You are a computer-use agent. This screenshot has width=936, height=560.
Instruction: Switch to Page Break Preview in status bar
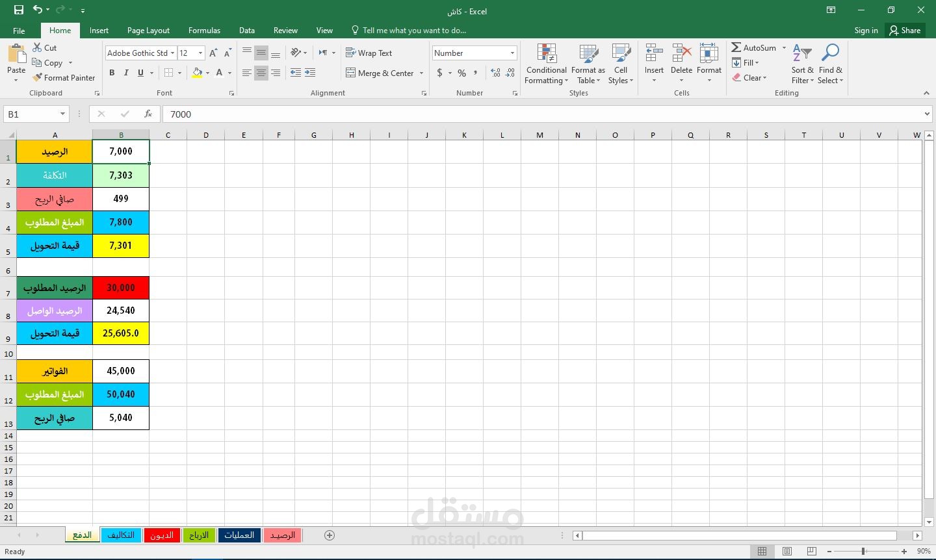[x=811, y=551]
